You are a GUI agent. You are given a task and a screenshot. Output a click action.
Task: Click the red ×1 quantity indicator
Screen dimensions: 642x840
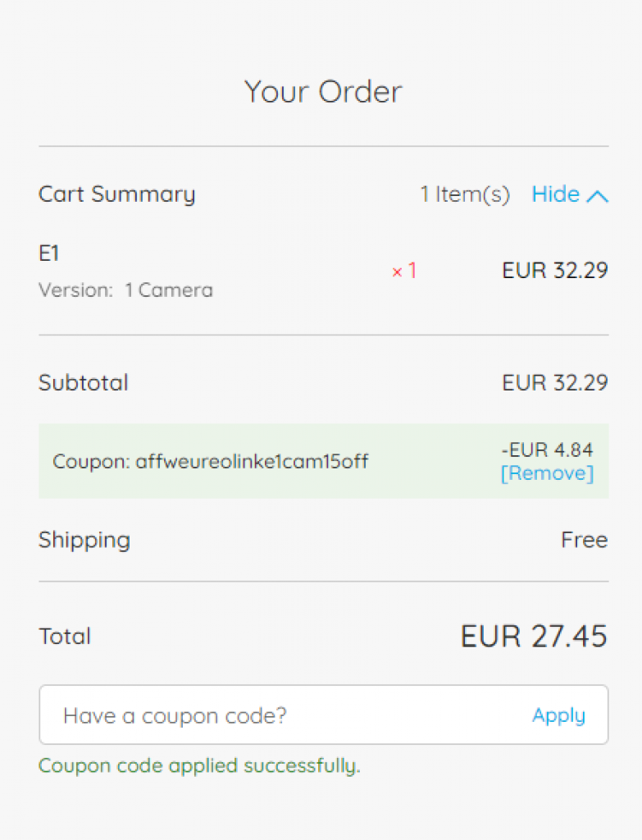404,271
